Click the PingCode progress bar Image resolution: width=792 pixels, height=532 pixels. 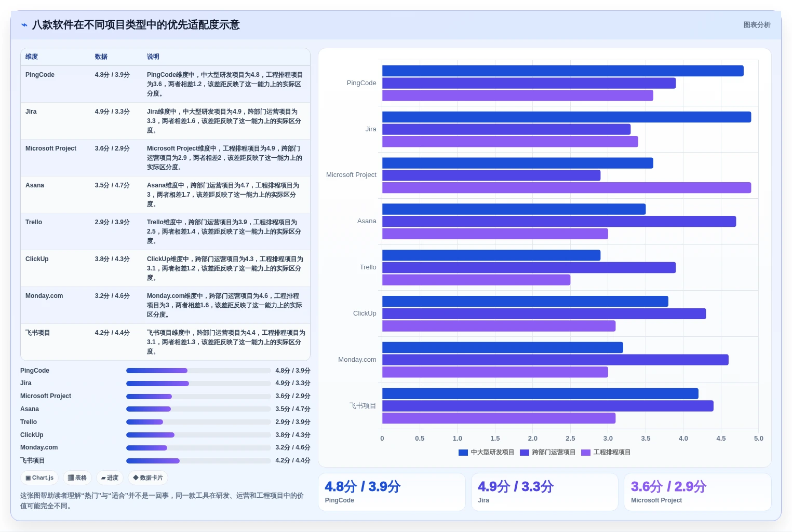198,371
